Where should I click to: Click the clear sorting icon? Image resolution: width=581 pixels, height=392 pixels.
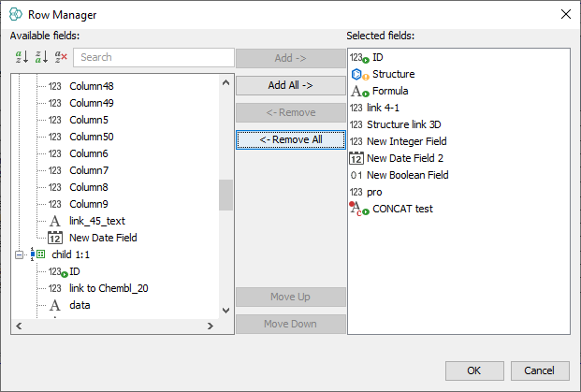click(x=61, y=57)
